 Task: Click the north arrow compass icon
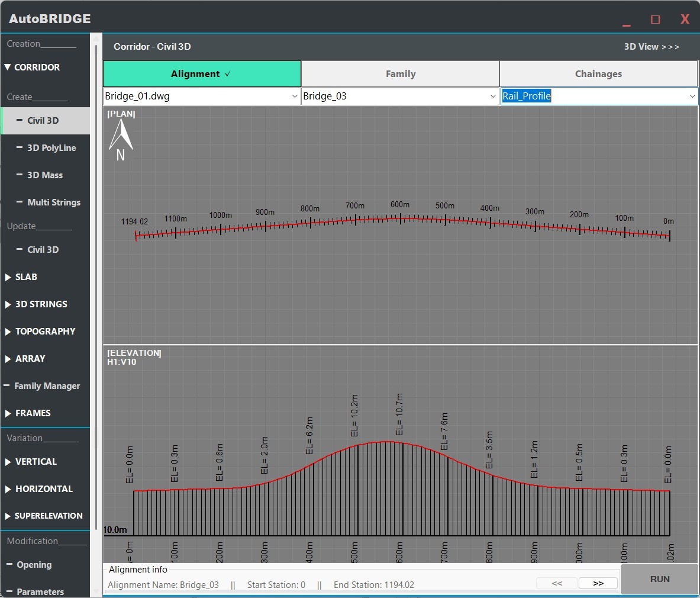pyautogui.click(x=121, y=141)
